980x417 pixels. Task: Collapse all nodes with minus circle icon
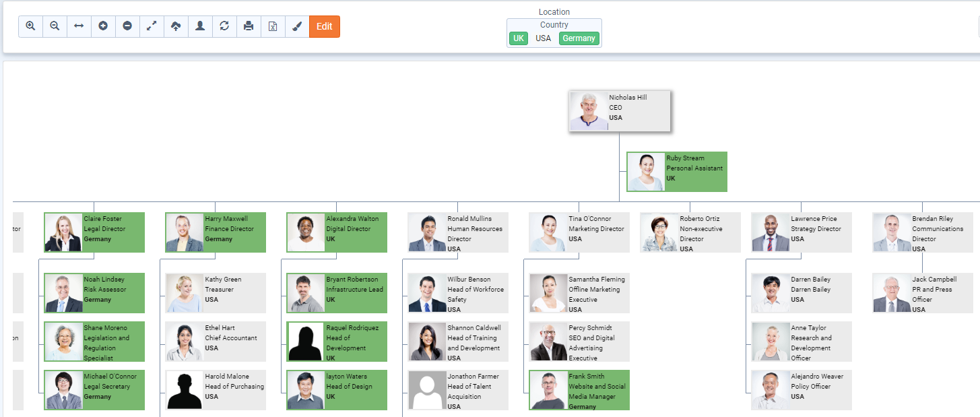pyautogui.click(x=127, y=26)
